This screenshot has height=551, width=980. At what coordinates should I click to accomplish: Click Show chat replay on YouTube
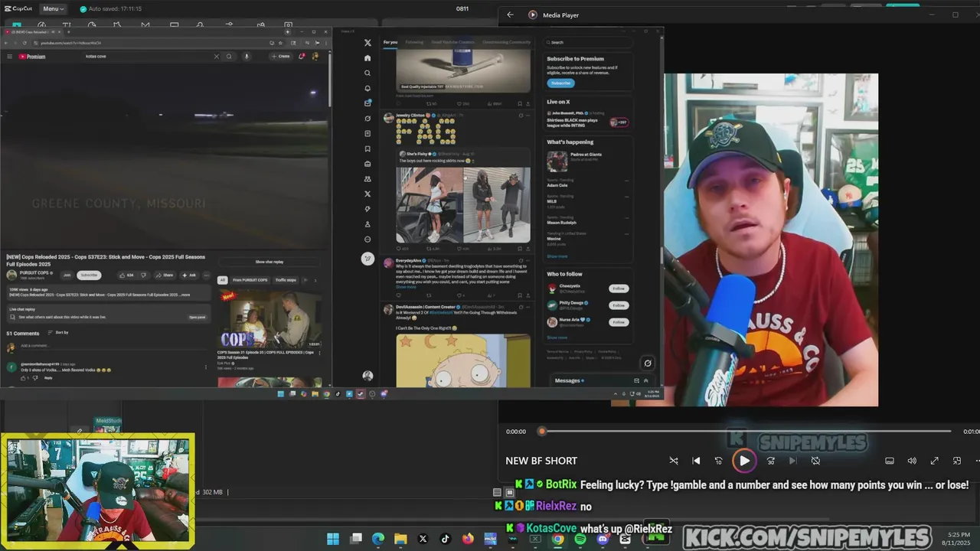pyautogui.click(x=269, y=262)
